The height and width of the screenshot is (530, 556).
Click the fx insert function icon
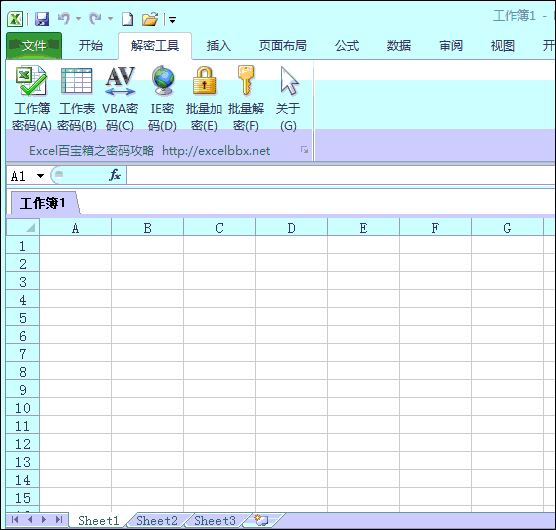coord(115,175)
